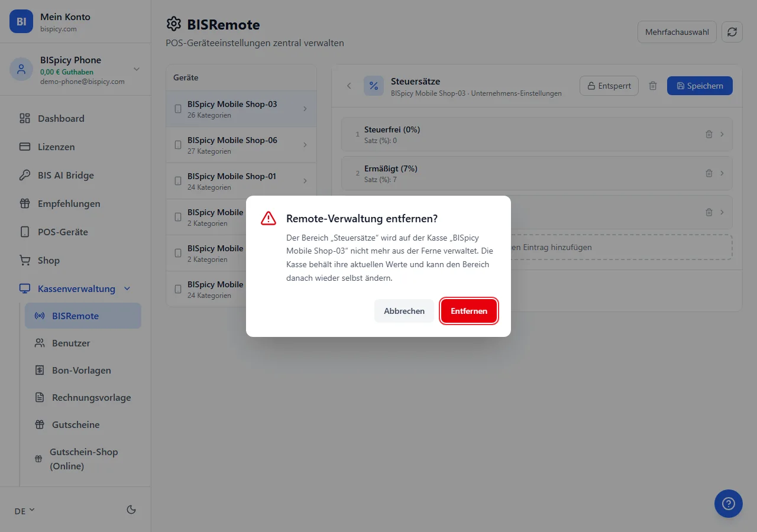Toggle the Entsperrt lock button
The height and width of the screenshot is (532, 757).
click(x=609, y=86)
